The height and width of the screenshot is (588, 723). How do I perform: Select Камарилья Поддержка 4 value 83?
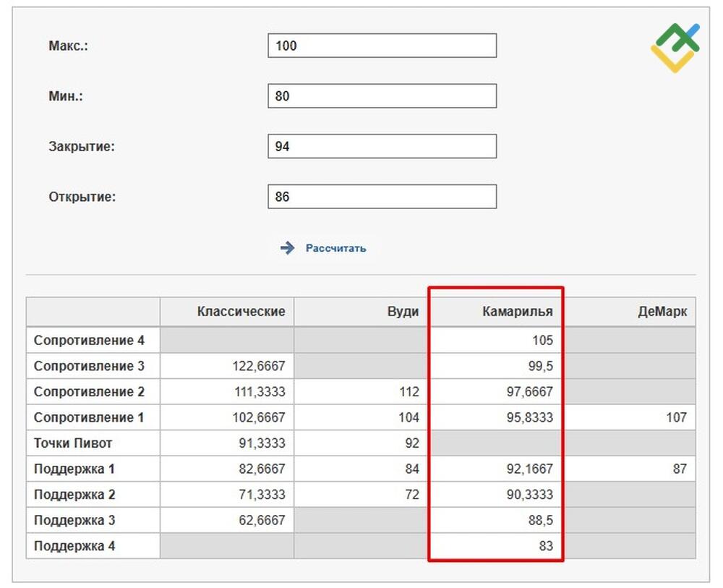click(x=545, y=546)
